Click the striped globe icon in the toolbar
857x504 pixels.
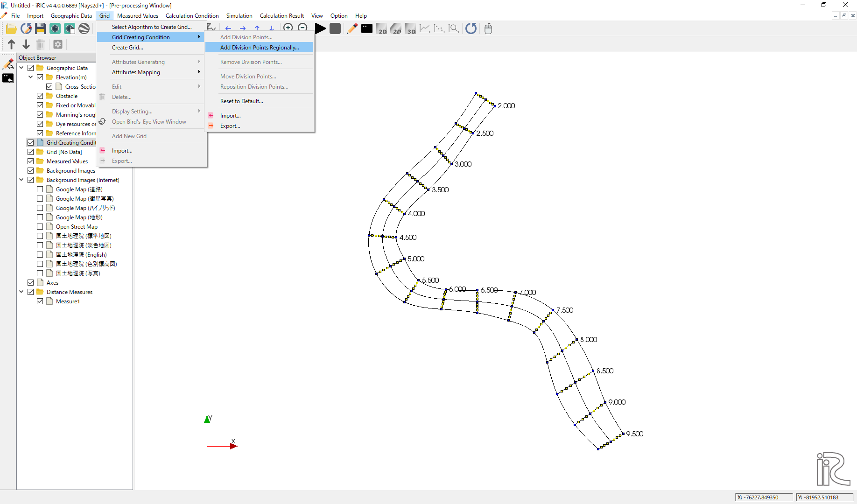click(84, 29)
